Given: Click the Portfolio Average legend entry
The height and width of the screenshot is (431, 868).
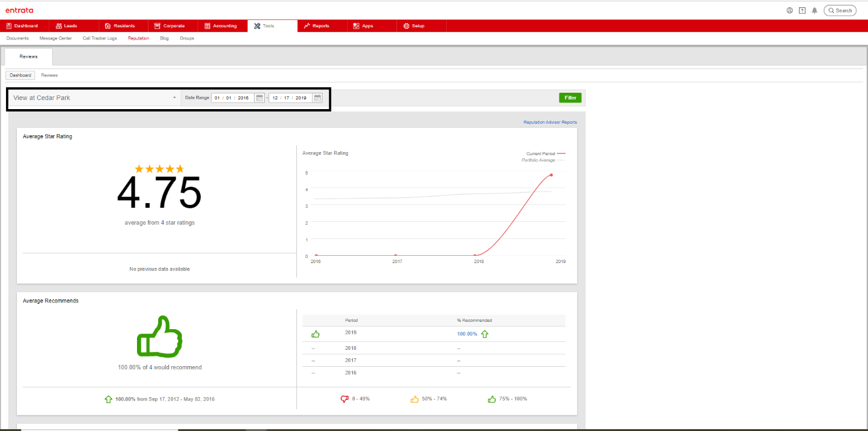Looking at the screenshot, I should coord(543,160).
